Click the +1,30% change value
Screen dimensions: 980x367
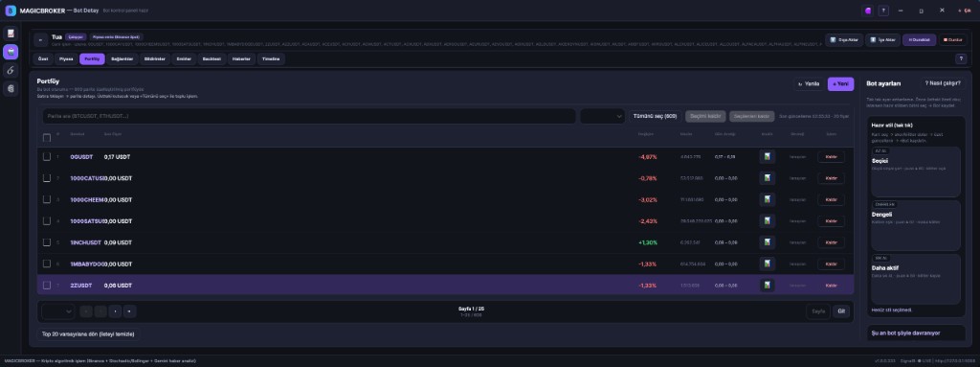[x=648, y=242]
